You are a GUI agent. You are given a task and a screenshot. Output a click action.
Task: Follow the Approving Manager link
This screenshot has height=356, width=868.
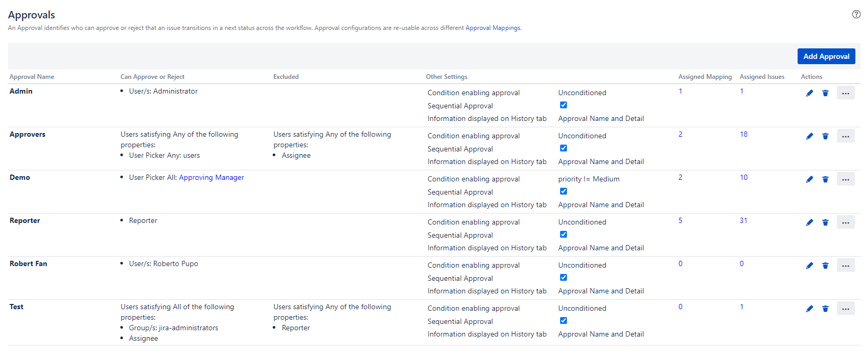pos(211,178)
